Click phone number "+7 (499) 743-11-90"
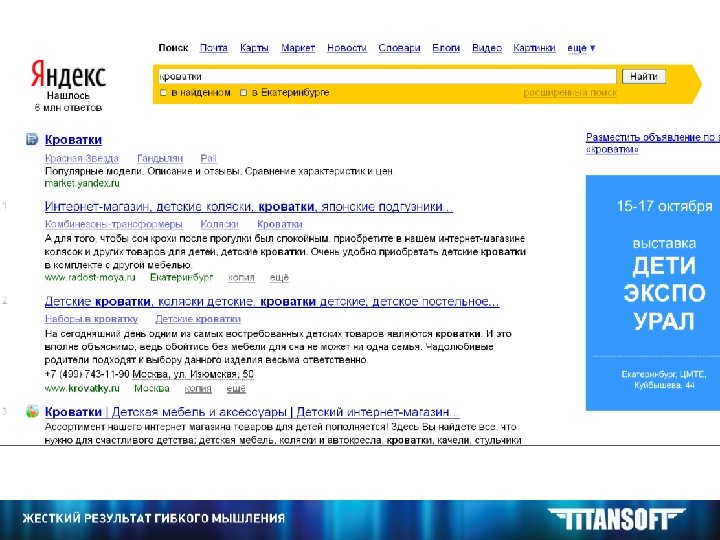 click(87, 374)
